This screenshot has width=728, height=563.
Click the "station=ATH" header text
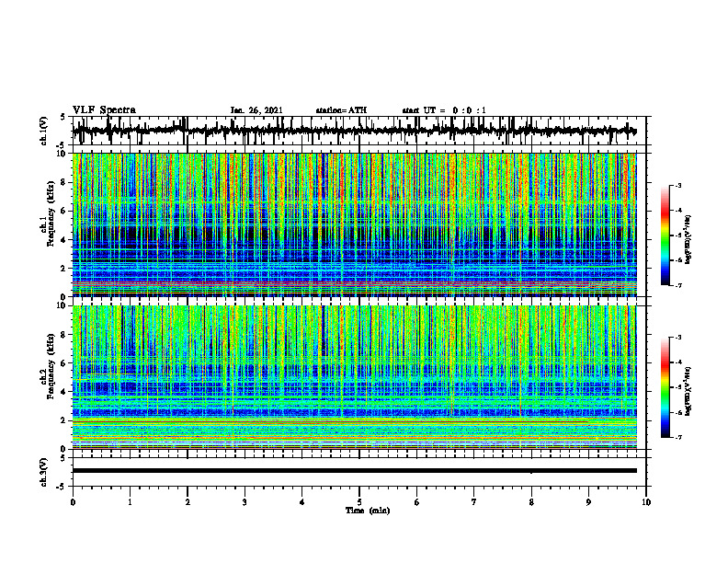(341, 110)
